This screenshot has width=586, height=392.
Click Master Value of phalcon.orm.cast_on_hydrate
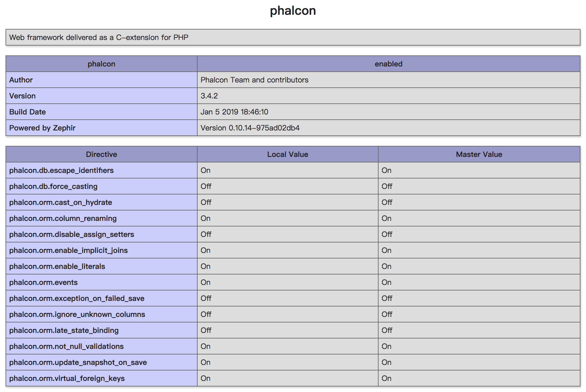(x=387, y=202)
